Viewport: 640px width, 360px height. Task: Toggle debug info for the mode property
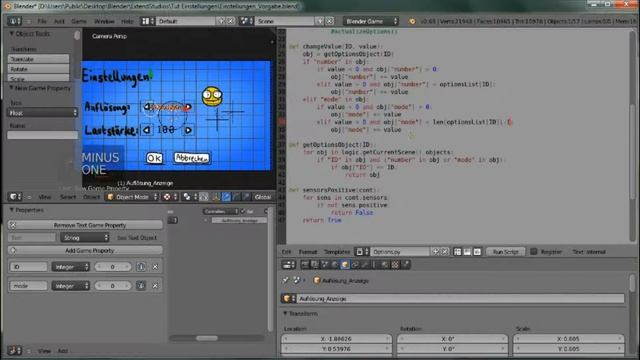141,286
